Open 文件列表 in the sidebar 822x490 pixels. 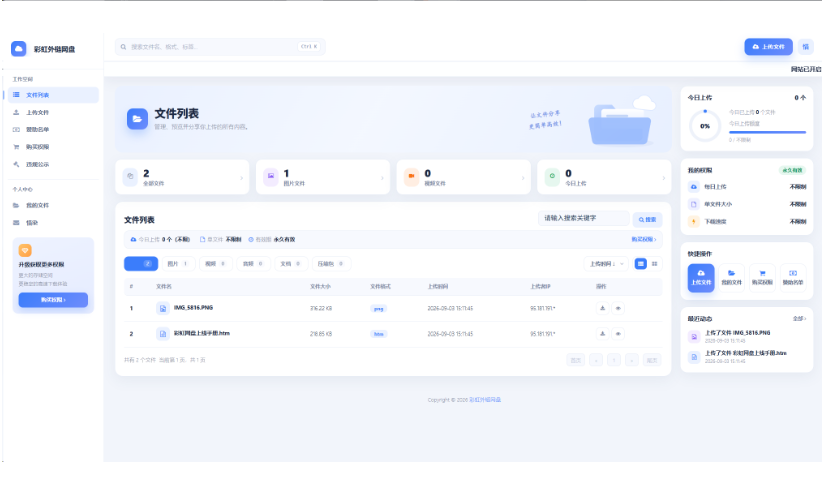tap(53, 95)
